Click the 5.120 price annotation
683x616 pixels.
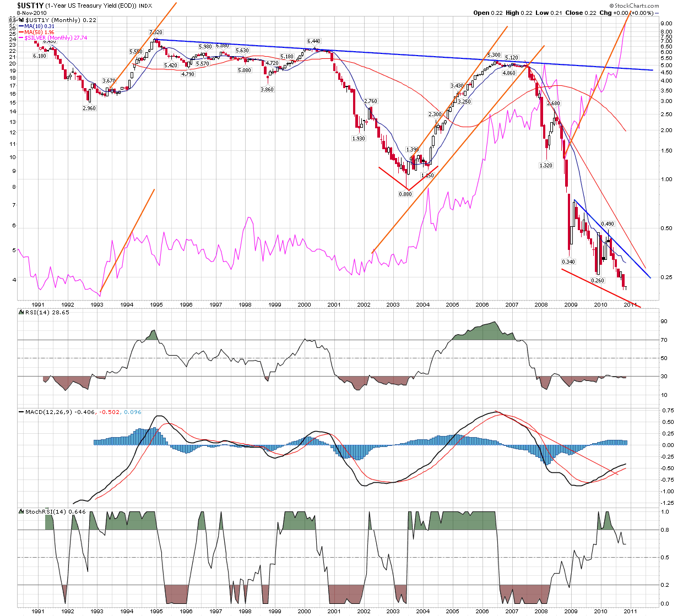[512, 58]
